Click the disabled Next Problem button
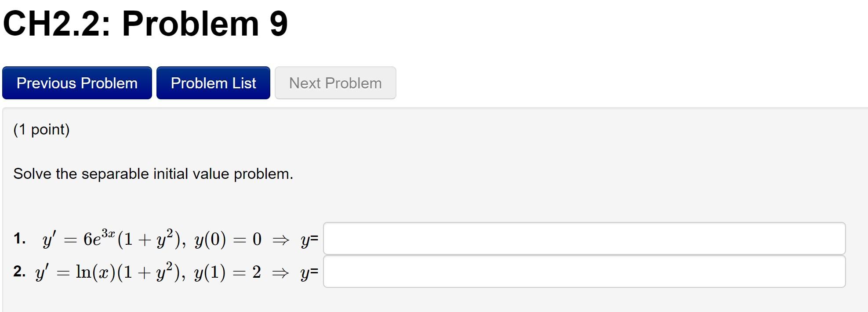Image resolution: width=868 pixels, height=312 pixels. click(335, 83)
